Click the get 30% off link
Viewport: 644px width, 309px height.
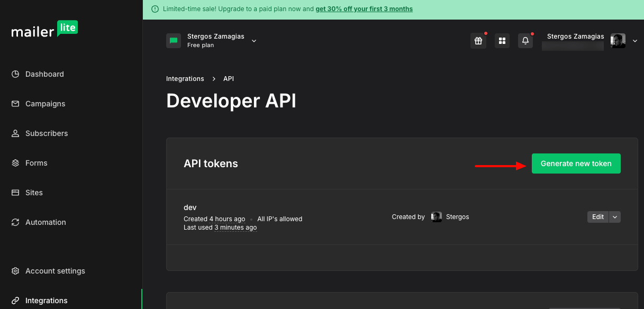point(364,9)
